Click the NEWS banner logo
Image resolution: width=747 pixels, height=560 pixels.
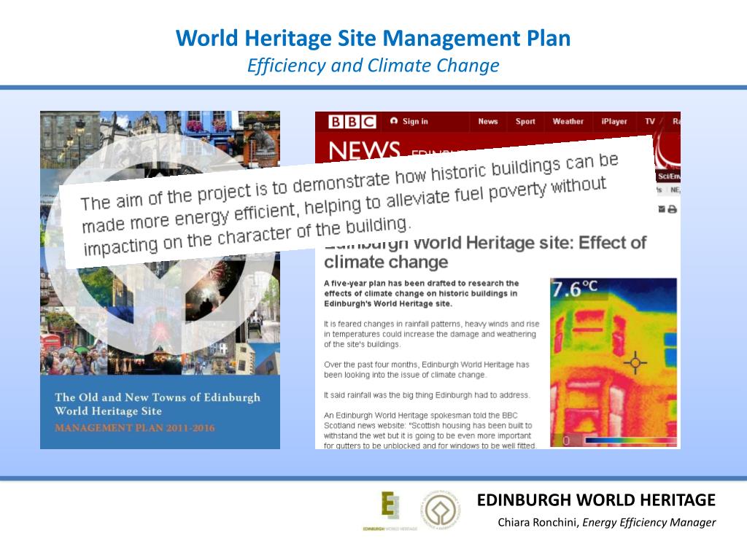pos(364,150)
